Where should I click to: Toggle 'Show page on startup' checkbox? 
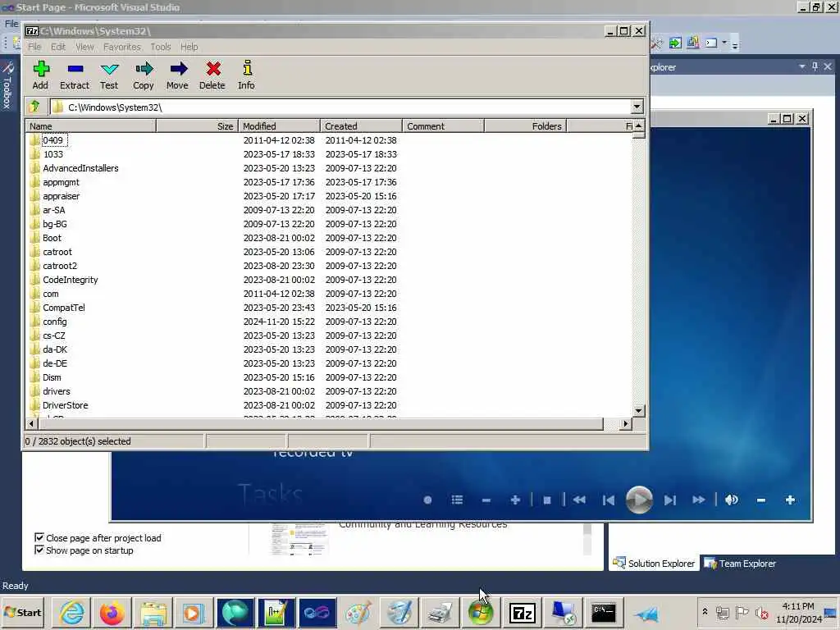[x=39, y=550]
